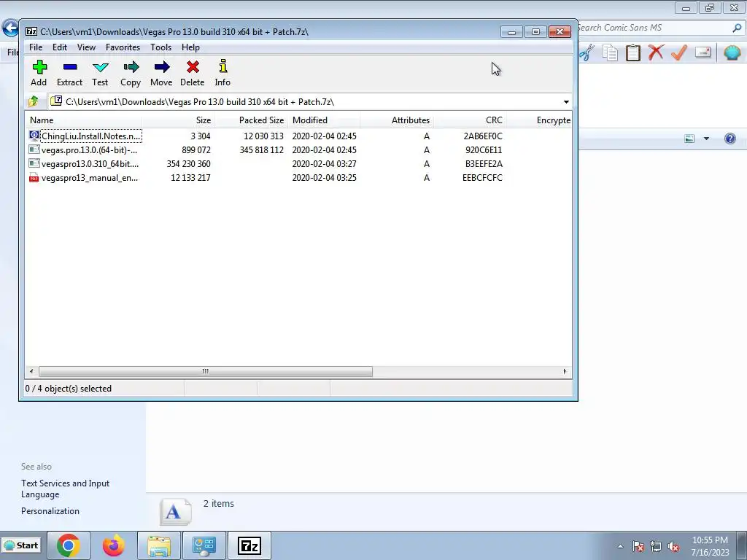Click the red Delete toolbar icon
This screenshot has width=747, height=560.
click(x=193, y=67)
